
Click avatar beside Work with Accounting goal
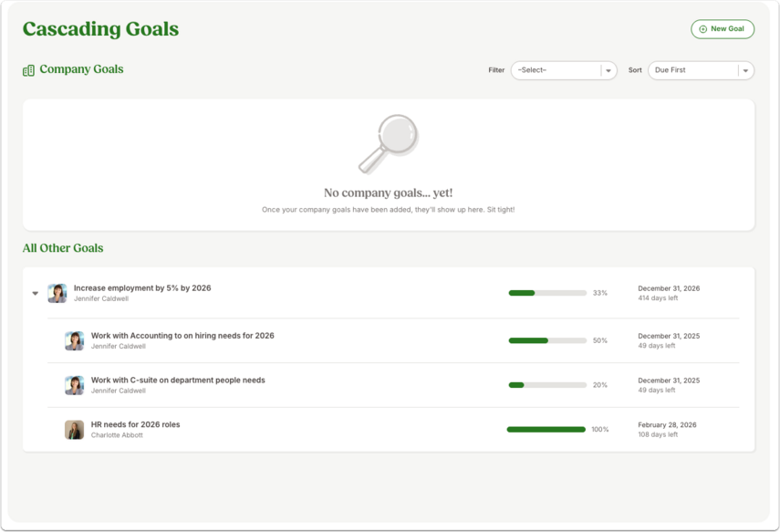point(74,341)
